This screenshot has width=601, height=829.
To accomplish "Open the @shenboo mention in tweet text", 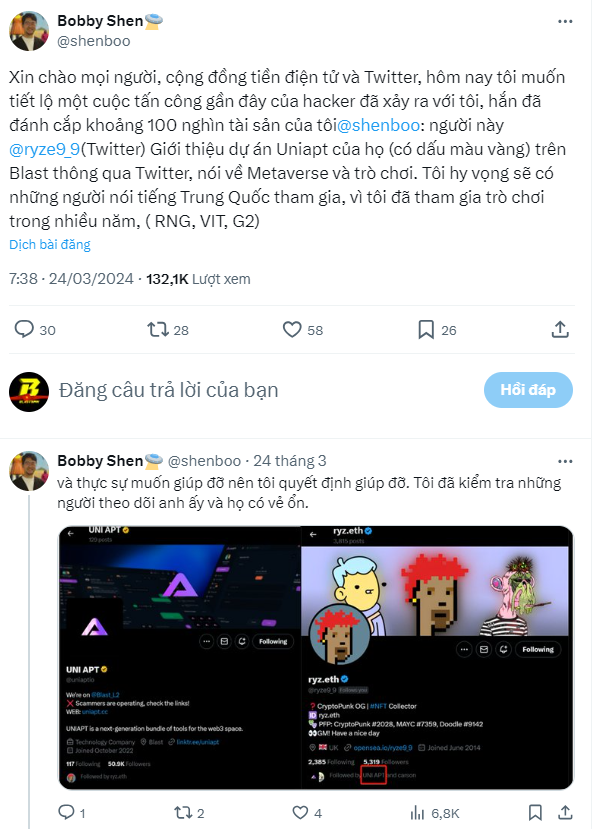I will (x=378, y=125).
